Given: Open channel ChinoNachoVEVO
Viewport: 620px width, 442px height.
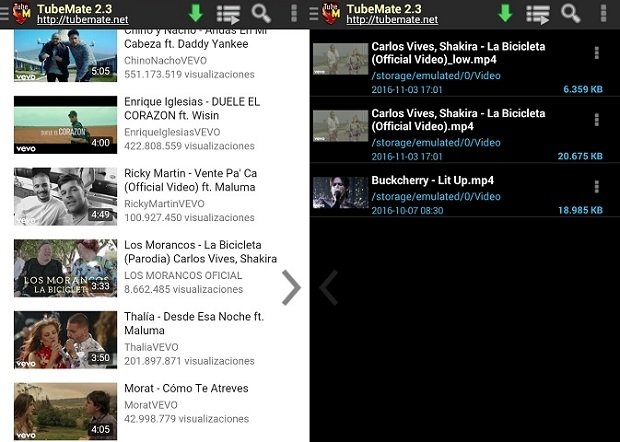Looking at the screenshot, I should pos(165,60).
